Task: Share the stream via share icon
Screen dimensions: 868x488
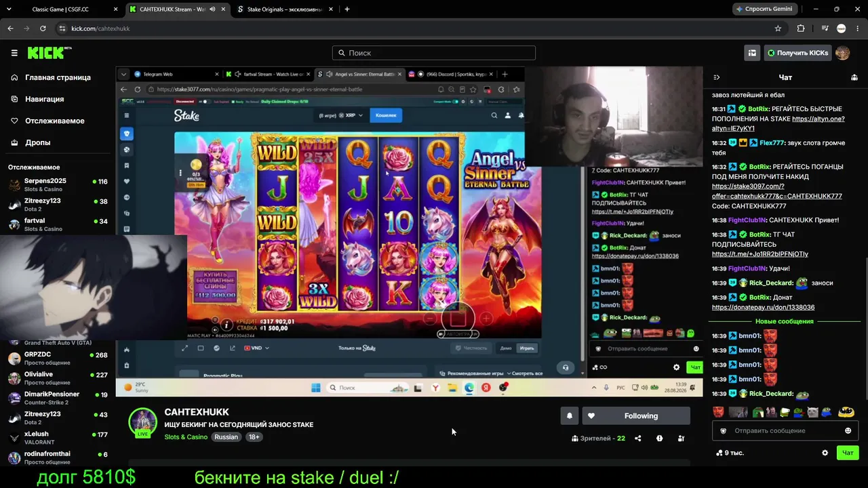Action: pyautogui.click(x=637, y=439)
